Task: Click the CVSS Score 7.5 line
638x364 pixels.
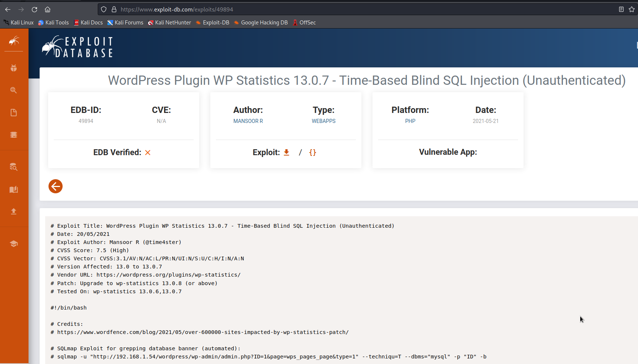Action: tap(90, 250)
